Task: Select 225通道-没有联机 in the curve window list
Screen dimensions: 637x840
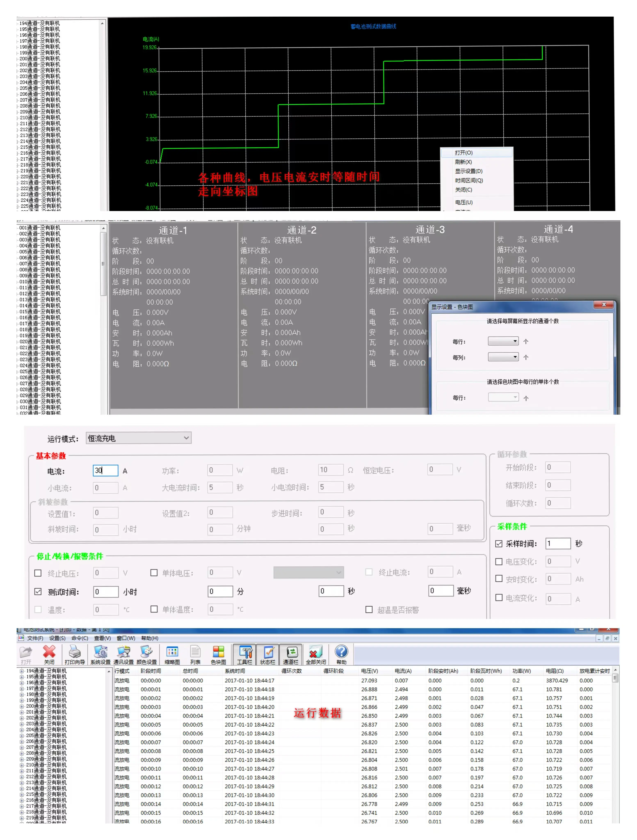Action: [40, 206]
